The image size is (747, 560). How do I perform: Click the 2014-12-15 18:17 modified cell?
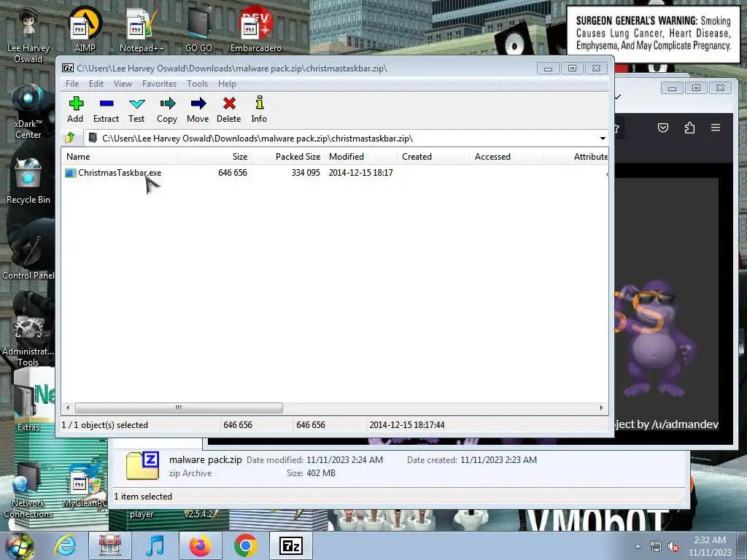[360, 173]
